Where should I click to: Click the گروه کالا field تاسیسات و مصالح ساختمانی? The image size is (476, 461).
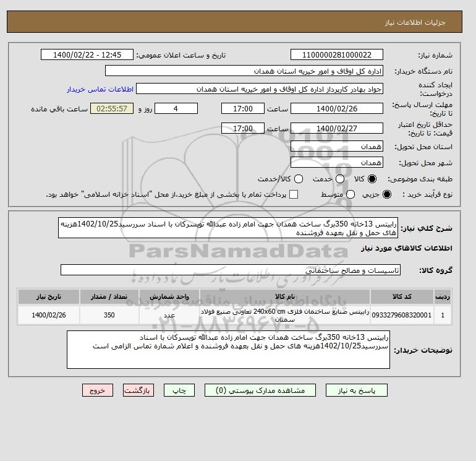click(231, 270)
